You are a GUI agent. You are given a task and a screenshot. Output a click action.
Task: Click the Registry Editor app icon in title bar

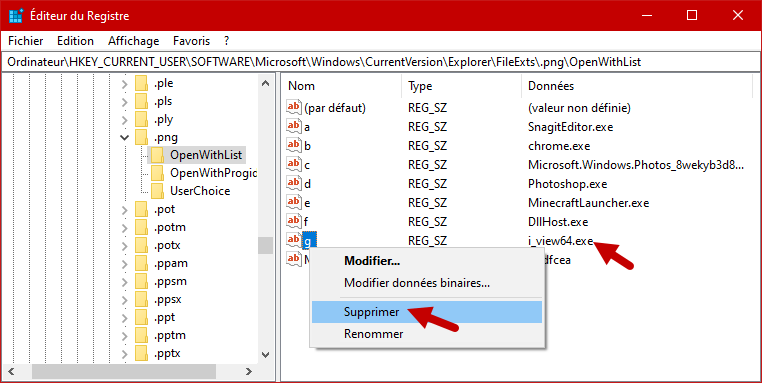16,16
